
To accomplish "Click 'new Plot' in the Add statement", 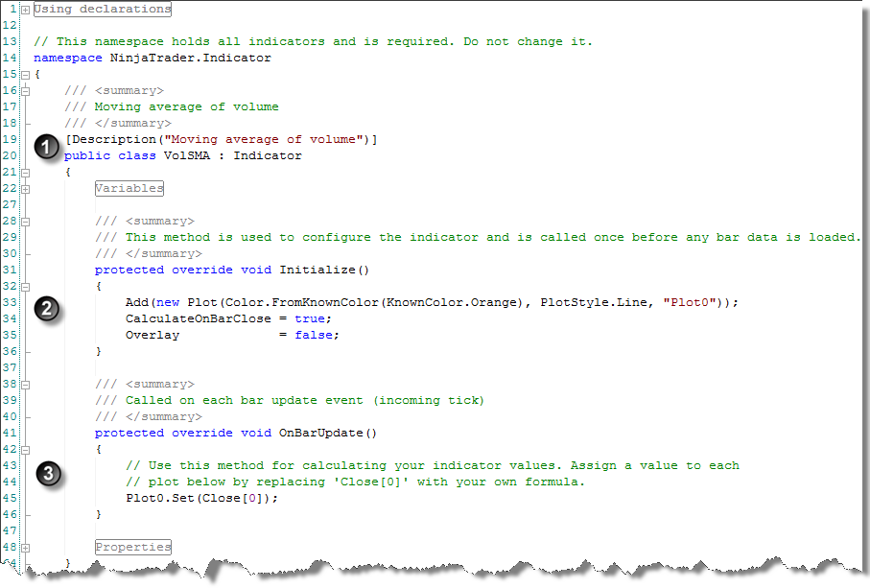I will [x=186, y=302].
